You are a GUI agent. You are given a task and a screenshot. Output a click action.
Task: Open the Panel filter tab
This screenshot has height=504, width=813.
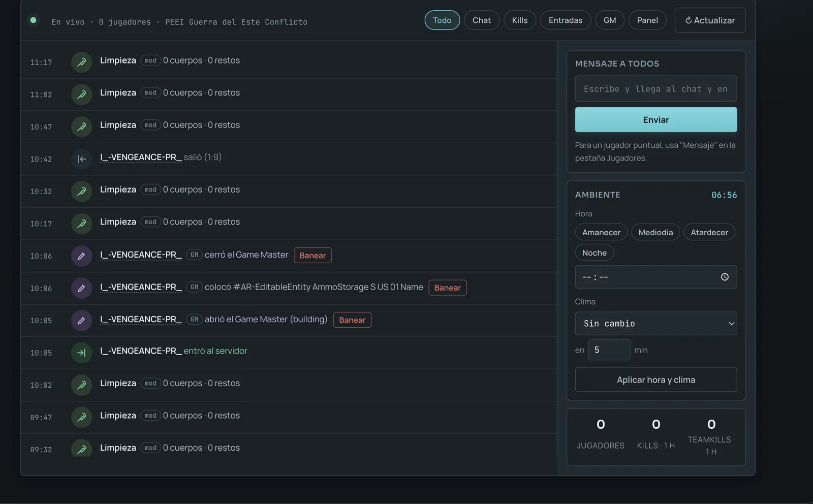click(647, 20)
